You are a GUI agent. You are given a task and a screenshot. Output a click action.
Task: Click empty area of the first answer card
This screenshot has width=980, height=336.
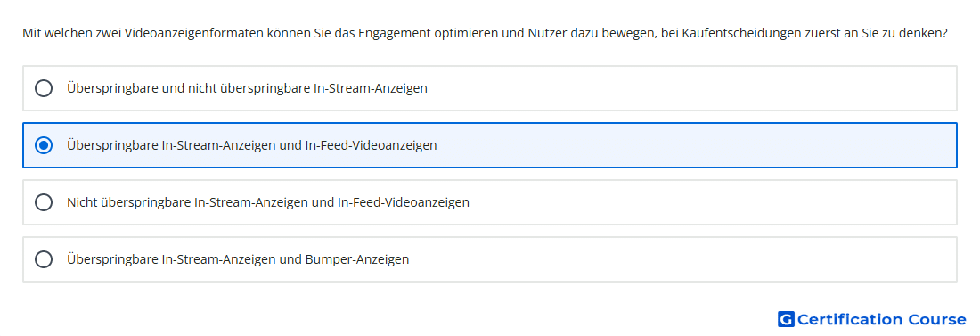[688, 88]
